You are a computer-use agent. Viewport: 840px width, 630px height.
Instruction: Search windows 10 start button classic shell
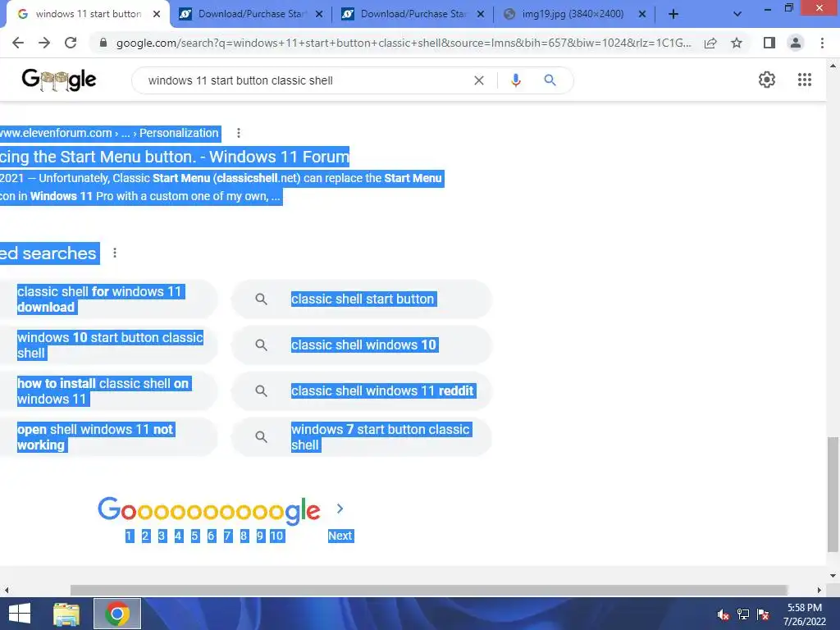110,345
